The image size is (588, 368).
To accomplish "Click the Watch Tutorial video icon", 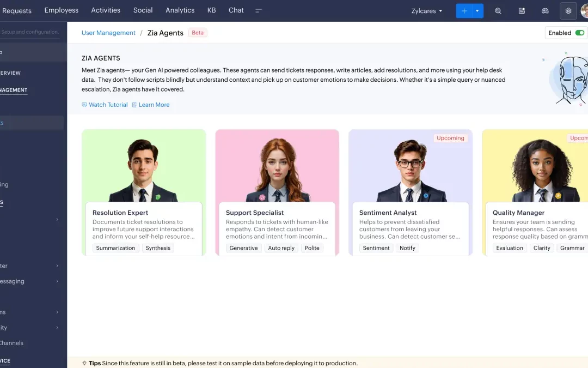I will (84, 105).
